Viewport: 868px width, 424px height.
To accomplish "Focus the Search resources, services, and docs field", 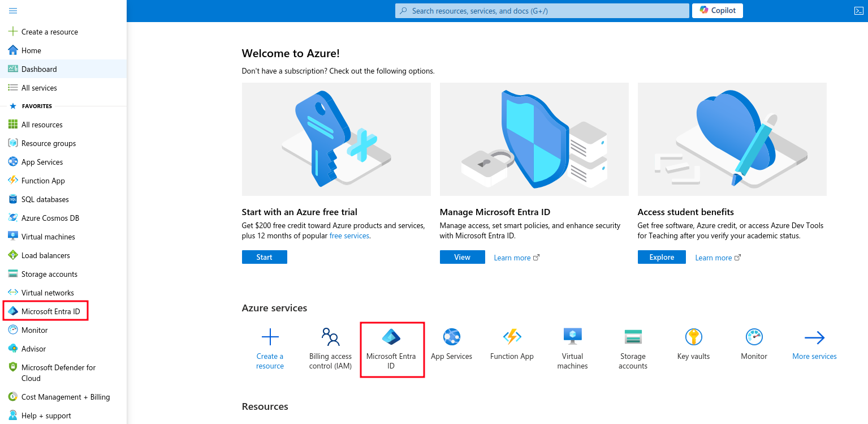I will click(x=542, y=11).
